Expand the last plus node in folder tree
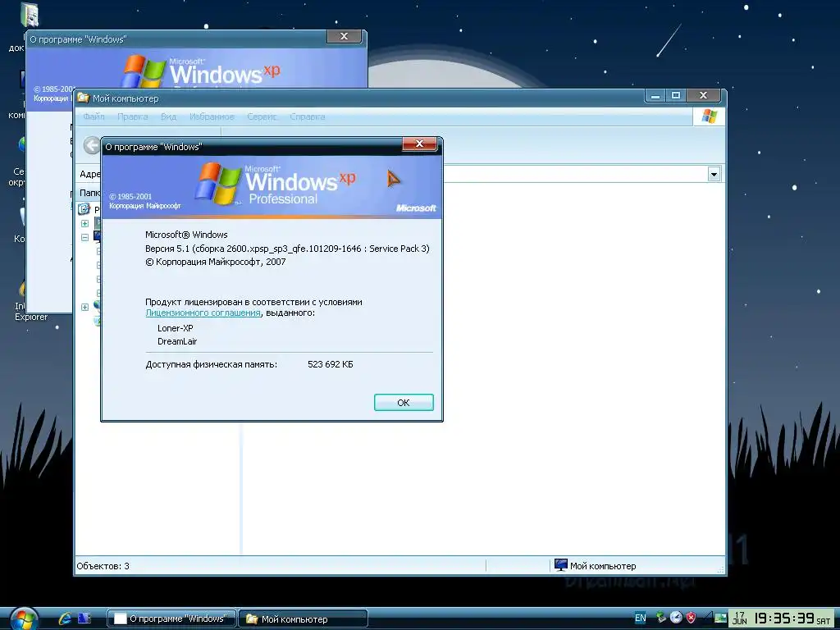This screenshot has height=630, width=840. [x=84, y=307]
